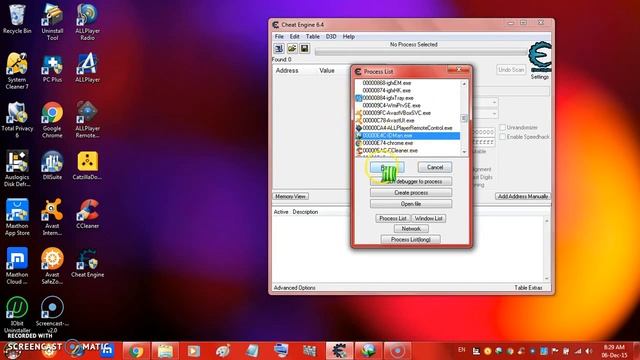Click Add Address Manually
Viewport: 640px width, 360px height.
[523, 196]
